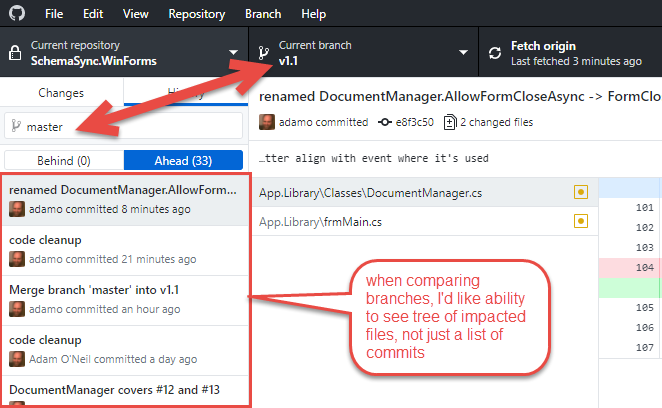662x408 pixels.
Task: Open the Repository menu
Action: pos(196,14)
